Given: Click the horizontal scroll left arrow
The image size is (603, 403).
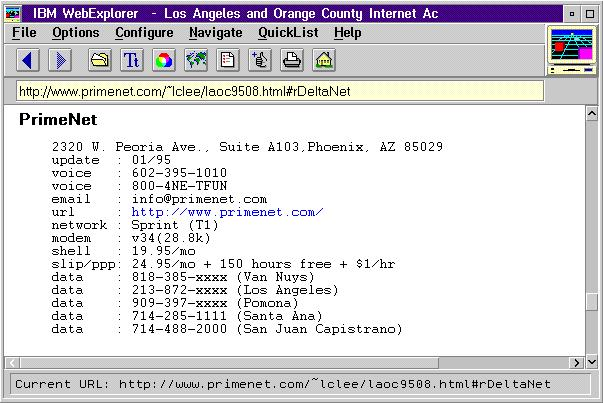Looking at the screenshot, I should pos(12,363).
